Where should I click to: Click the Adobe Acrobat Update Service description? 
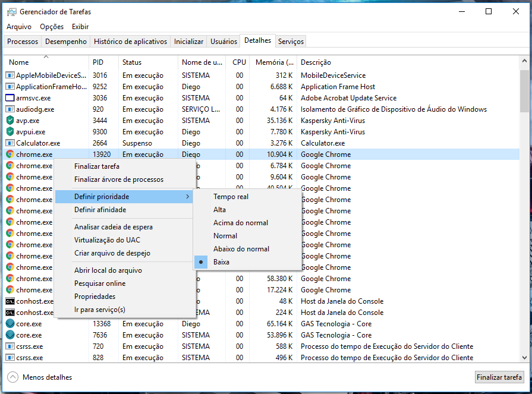348,98
